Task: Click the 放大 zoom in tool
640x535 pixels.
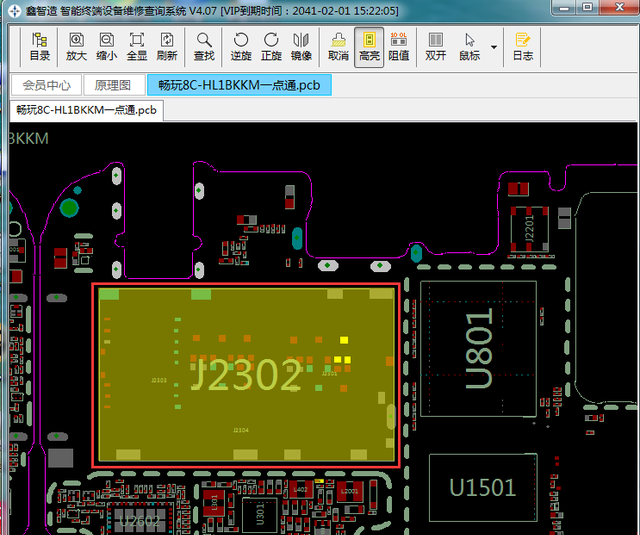Action: (x=76, y=47)
